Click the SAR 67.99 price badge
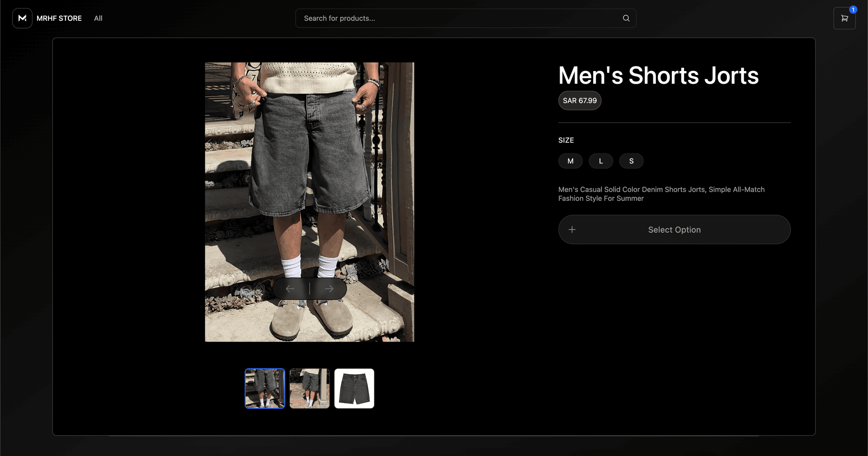The image size is (868, 456). point(580,100)
